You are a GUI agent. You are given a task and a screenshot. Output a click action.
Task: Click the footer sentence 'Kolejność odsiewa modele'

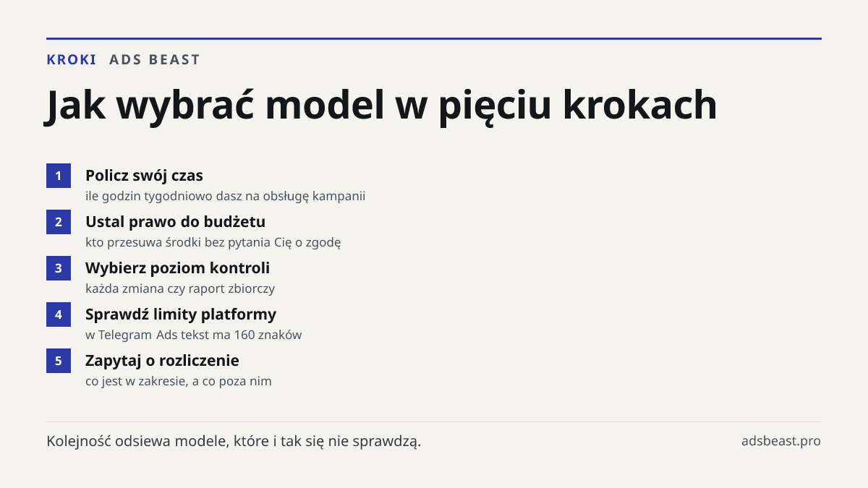coord(234,441)
